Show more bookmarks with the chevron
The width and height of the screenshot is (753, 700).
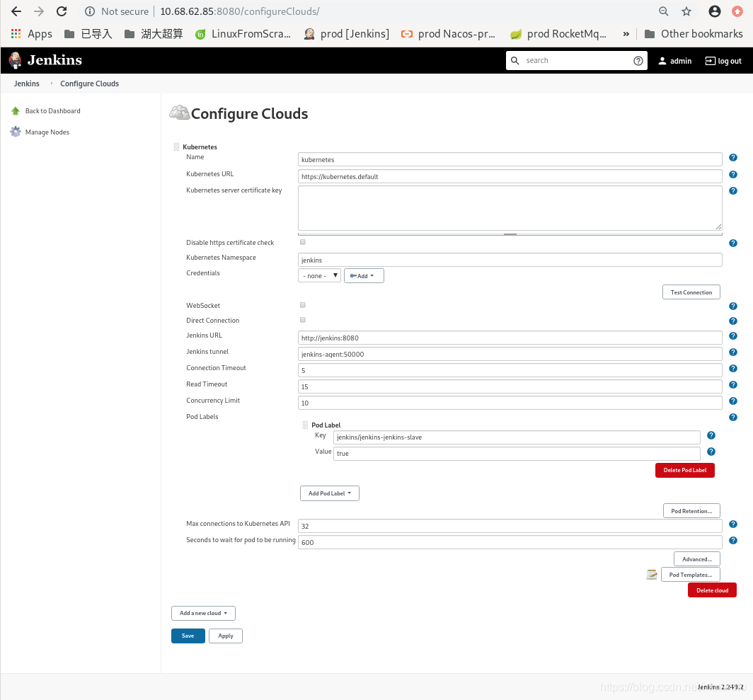pos(626,34)
